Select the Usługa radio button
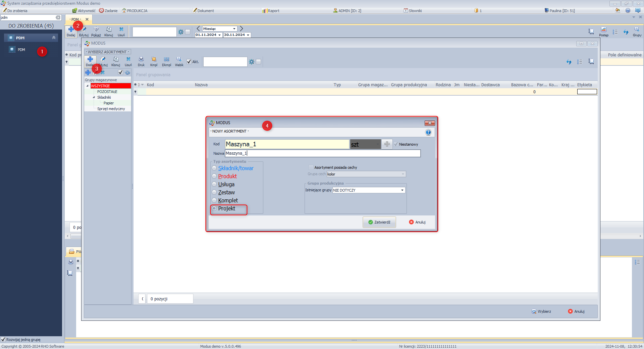The image size is (644, 349). (214, 184)
